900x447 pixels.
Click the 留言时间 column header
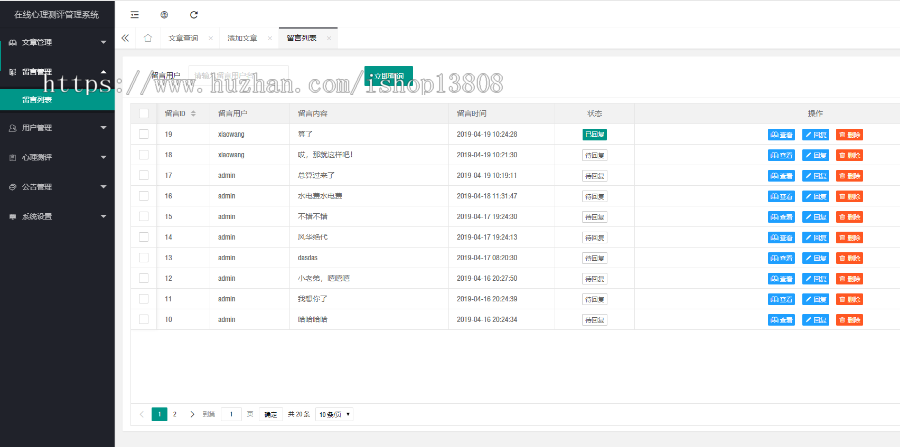pyautogui.click(x=472, y=114)
